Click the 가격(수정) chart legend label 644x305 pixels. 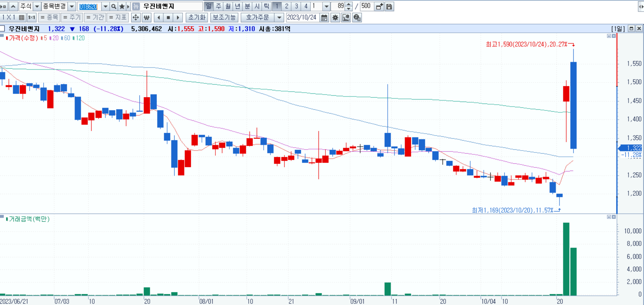(x=22, y=38)
